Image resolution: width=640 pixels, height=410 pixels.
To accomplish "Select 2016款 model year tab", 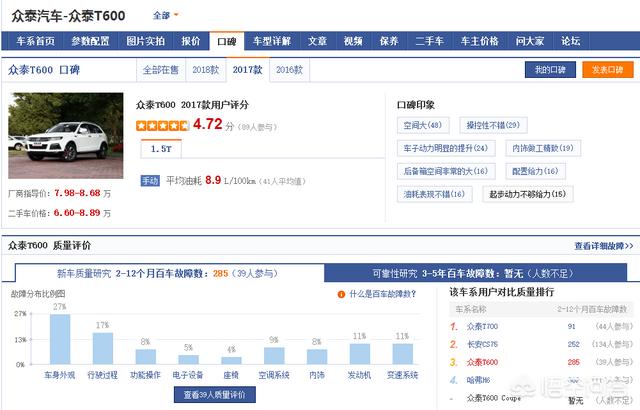I will click(x=289, y=70).
